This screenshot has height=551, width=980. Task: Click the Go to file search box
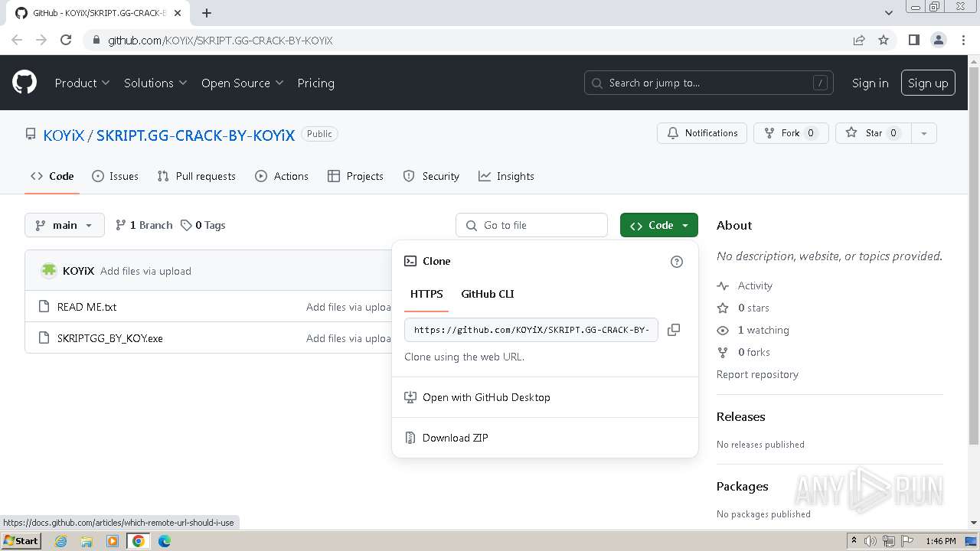point(532,225)
